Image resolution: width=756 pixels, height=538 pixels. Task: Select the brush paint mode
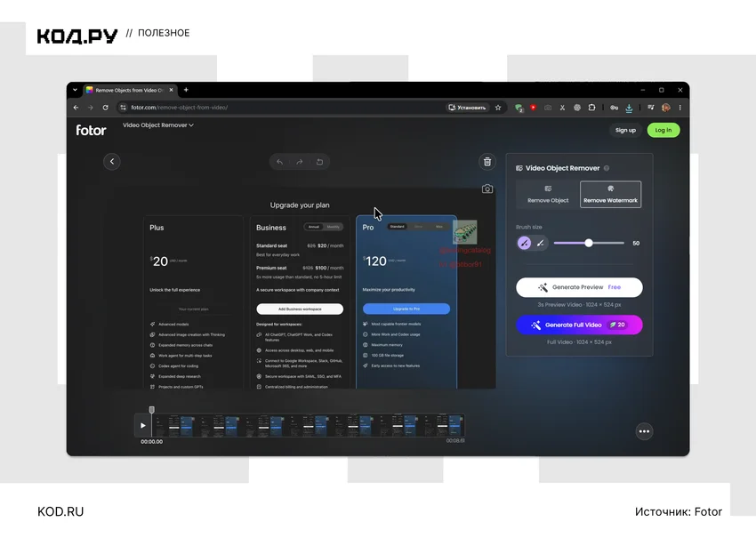[524, 243]
